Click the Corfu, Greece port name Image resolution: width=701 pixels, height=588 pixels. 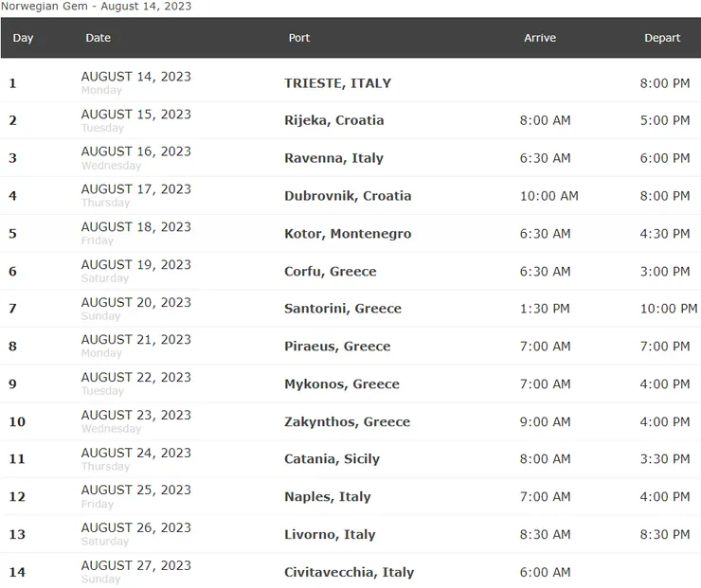[331, 272]
